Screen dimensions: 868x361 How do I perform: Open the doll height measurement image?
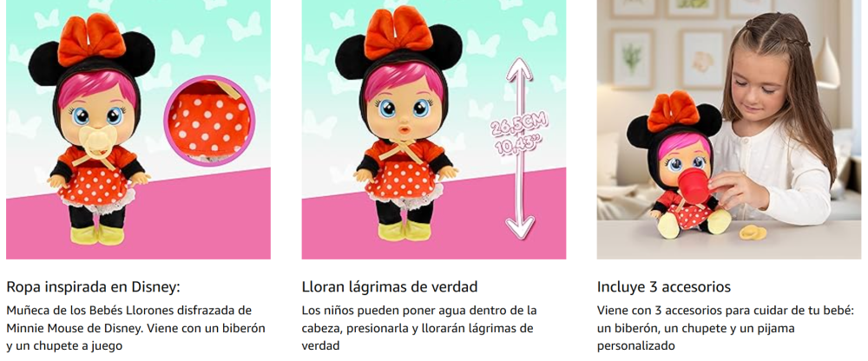pos(433,129)
